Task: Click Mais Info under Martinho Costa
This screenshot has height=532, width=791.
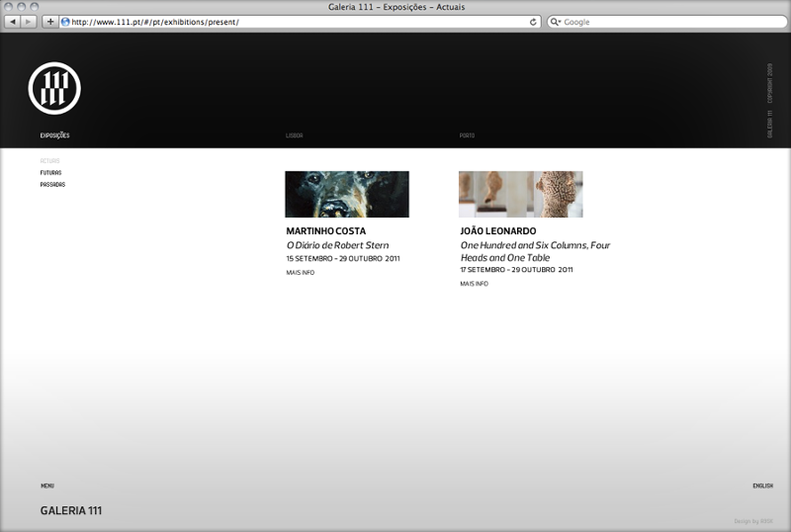Action: 300,273
